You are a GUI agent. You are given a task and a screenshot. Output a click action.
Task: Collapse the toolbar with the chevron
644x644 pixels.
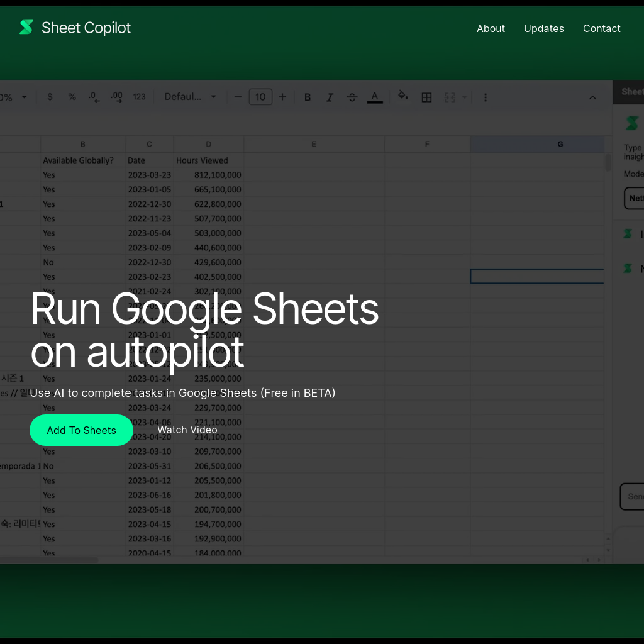coord(592,97)
